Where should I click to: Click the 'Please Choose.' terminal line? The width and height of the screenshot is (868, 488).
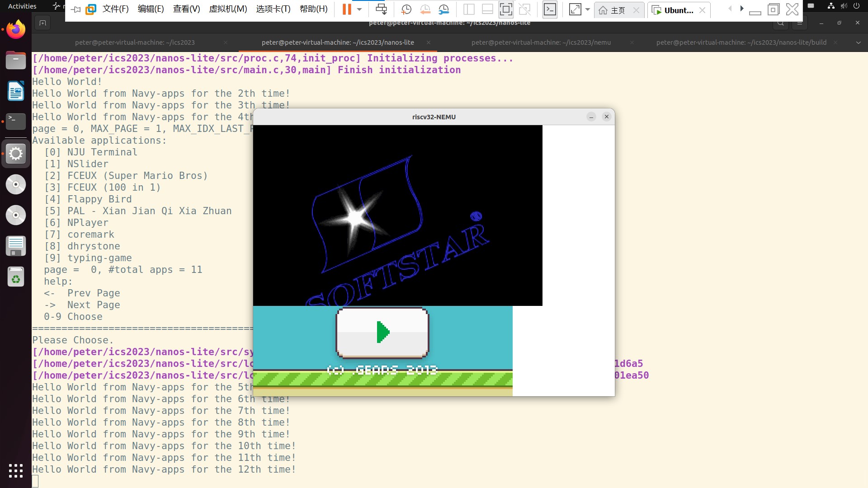click(x=73, y=340)
